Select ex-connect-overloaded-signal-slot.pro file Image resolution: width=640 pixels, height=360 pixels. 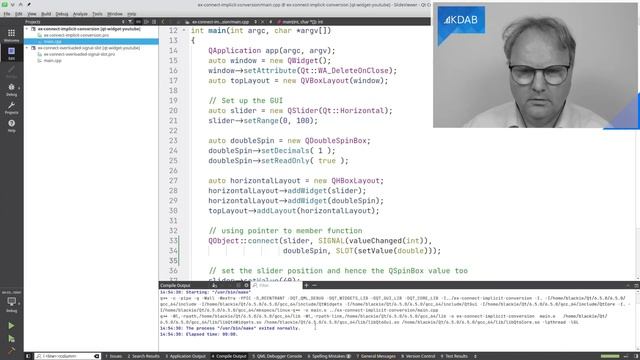coord(78,54)
